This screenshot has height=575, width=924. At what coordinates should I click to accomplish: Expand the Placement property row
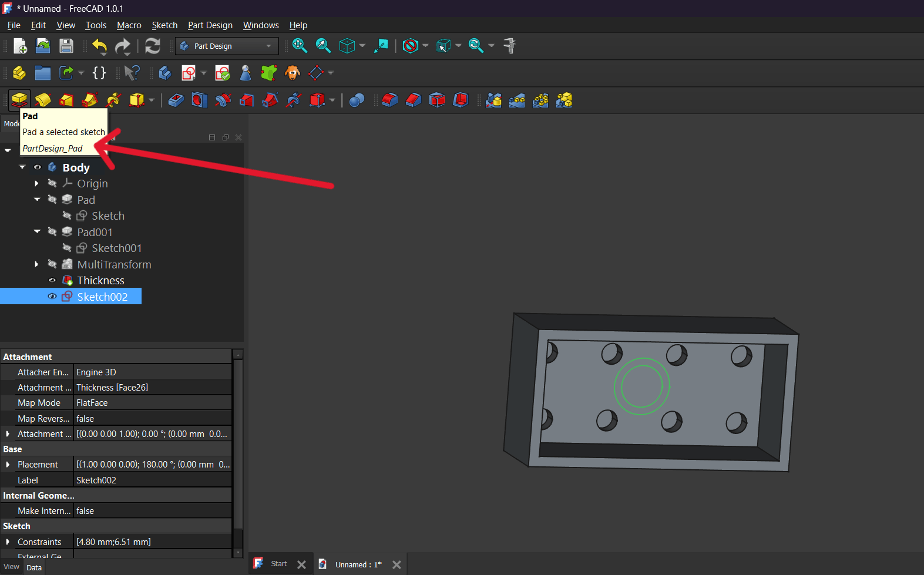point(8,465)
